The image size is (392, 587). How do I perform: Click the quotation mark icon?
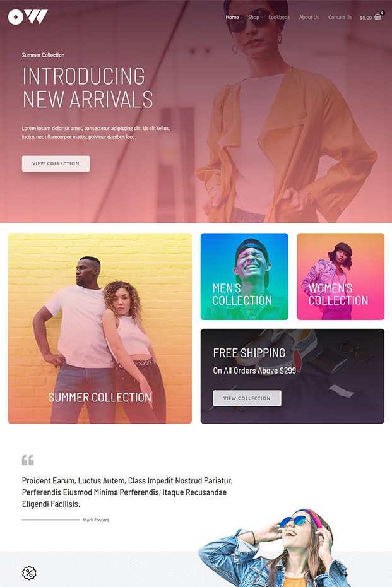tap(28, 460)
